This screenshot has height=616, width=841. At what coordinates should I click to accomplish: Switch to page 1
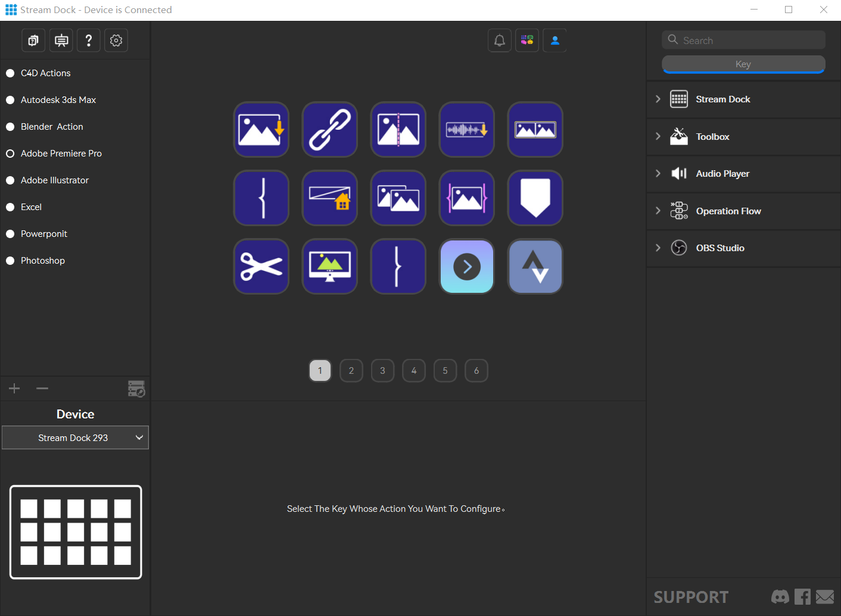point(320,371)
